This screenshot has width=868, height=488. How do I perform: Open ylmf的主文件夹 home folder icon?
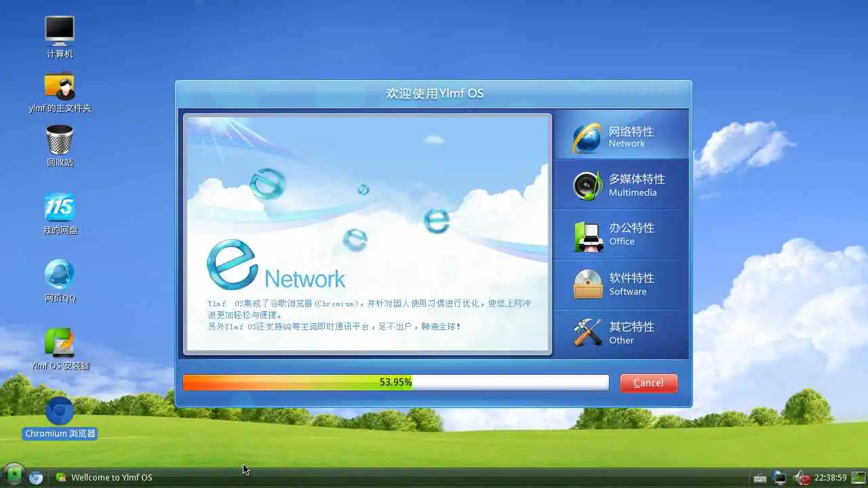60,91
